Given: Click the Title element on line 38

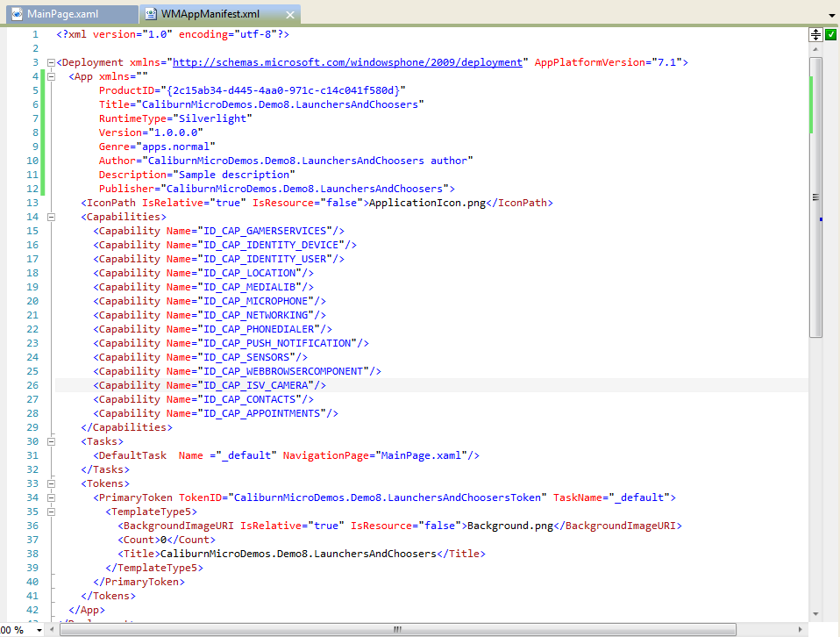Looking at the screenshot, I should pos(302,554).
